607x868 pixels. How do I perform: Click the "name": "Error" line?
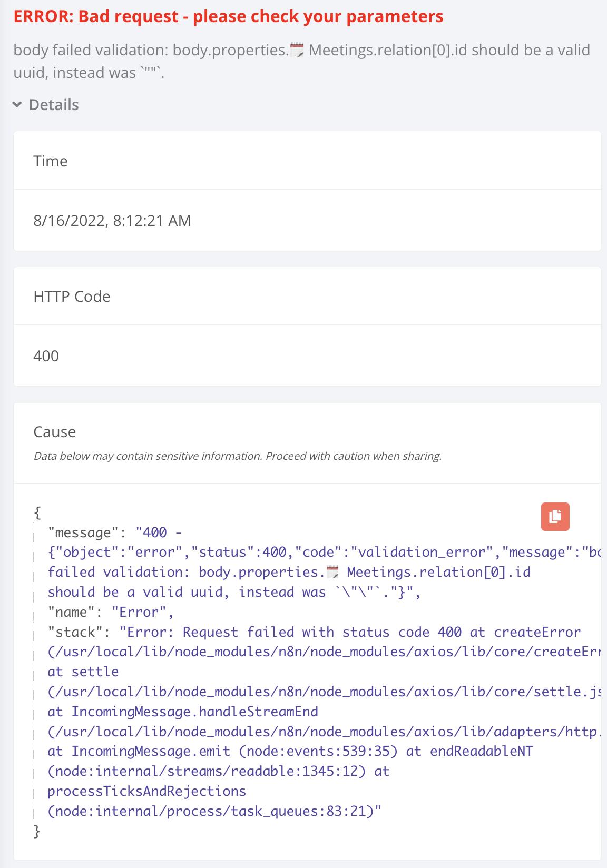110,612
